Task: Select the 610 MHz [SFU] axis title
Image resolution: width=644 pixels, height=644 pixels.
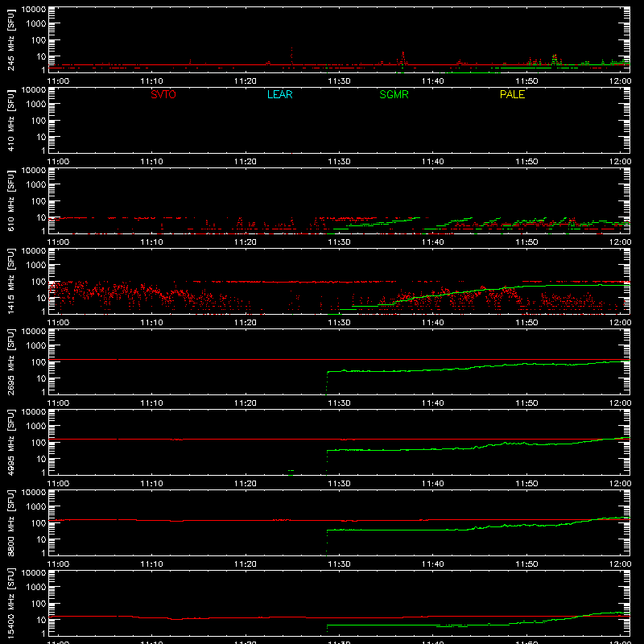Action: coord(10,201)
